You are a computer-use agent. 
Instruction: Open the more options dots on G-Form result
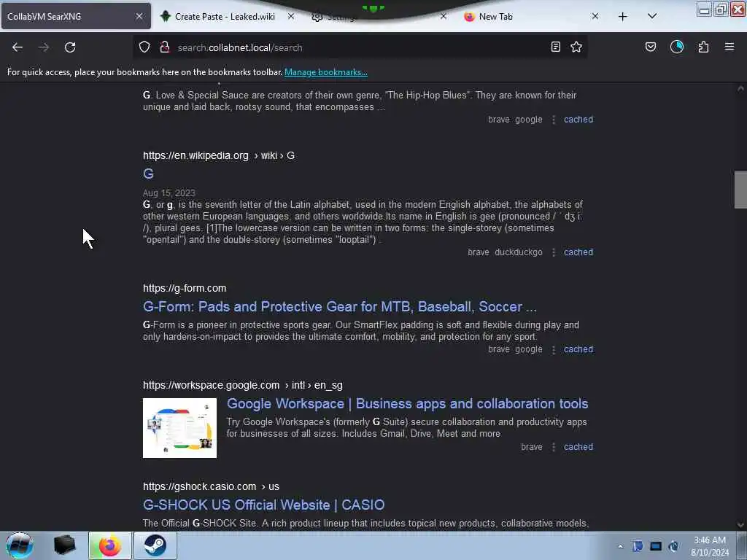[x=554, y=349]
